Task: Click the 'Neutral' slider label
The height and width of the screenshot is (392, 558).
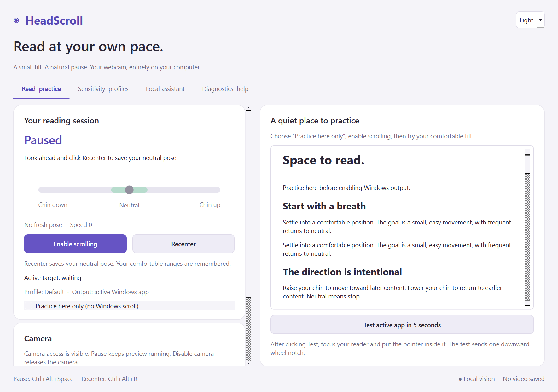Action: [129, 205]
